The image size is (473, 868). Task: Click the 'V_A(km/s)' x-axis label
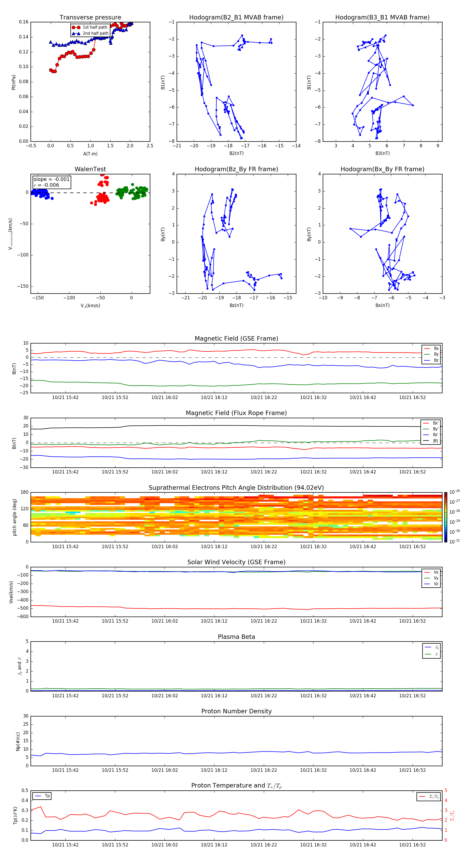point(90,306)
